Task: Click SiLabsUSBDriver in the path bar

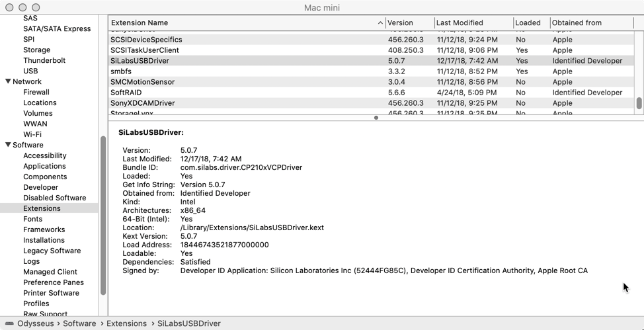Action: pyautogui.click(x=189, y=323)
